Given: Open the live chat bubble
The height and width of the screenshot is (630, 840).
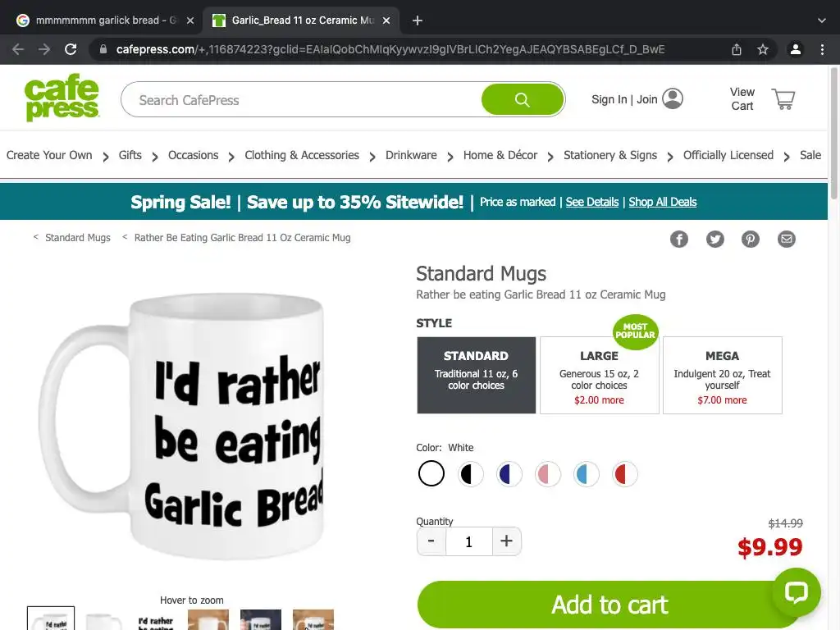Looking at the screenshot, I should (796, 592).
